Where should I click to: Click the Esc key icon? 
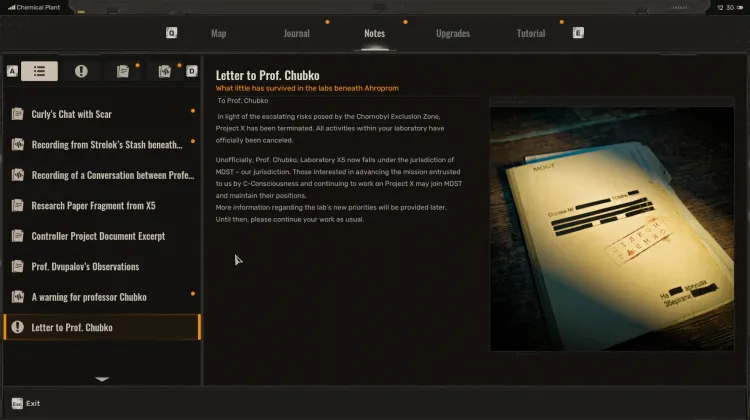point(17,404)
